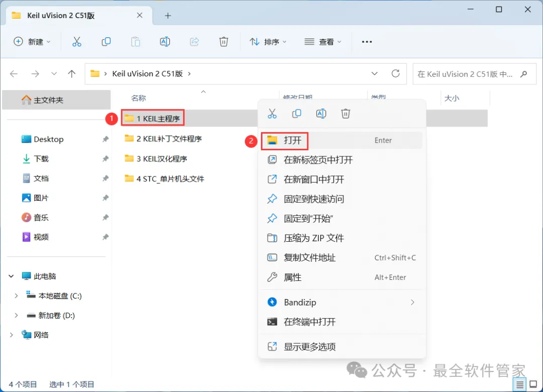Select the 3 KEIL汉化程序 folder
Screen dimensions: 543x392
pyautogui.click(x=156, y=159)
